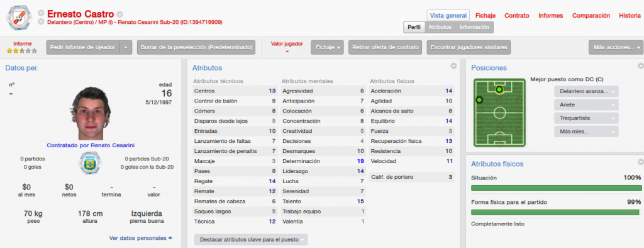Click the scout report star rating
This screenshot has width=644, height=248.
[x=22, y=51]
